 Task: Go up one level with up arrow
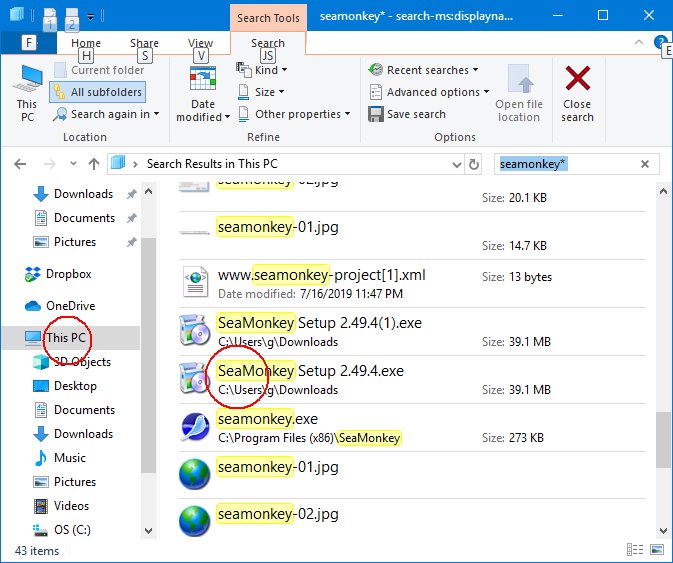94,164
